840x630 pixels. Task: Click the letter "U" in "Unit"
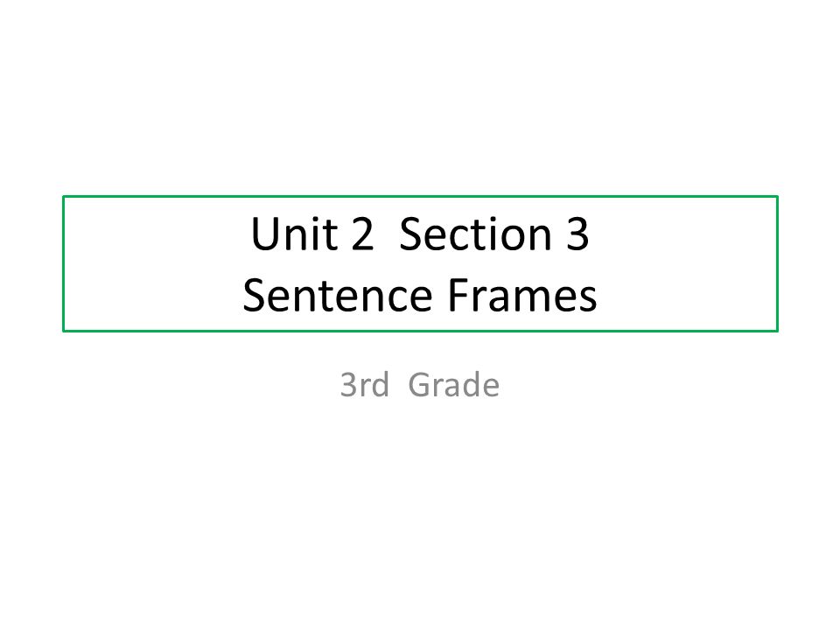coord(264,234)
